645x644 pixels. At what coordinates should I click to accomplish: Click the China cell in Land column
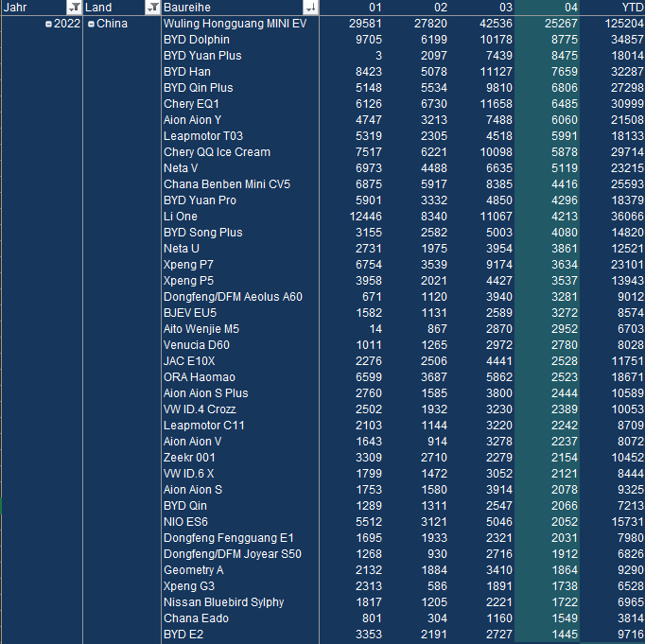tap(113, 24)
